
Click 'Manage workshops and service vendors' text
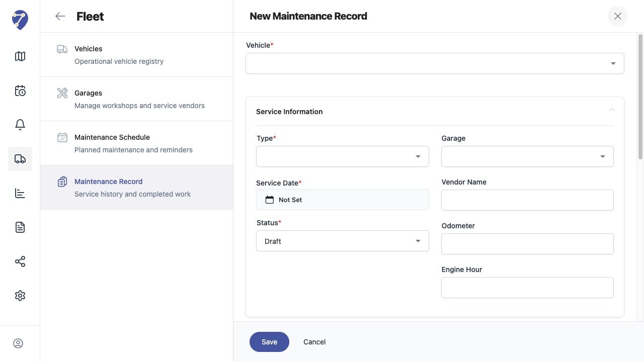(x=139, y=106)
